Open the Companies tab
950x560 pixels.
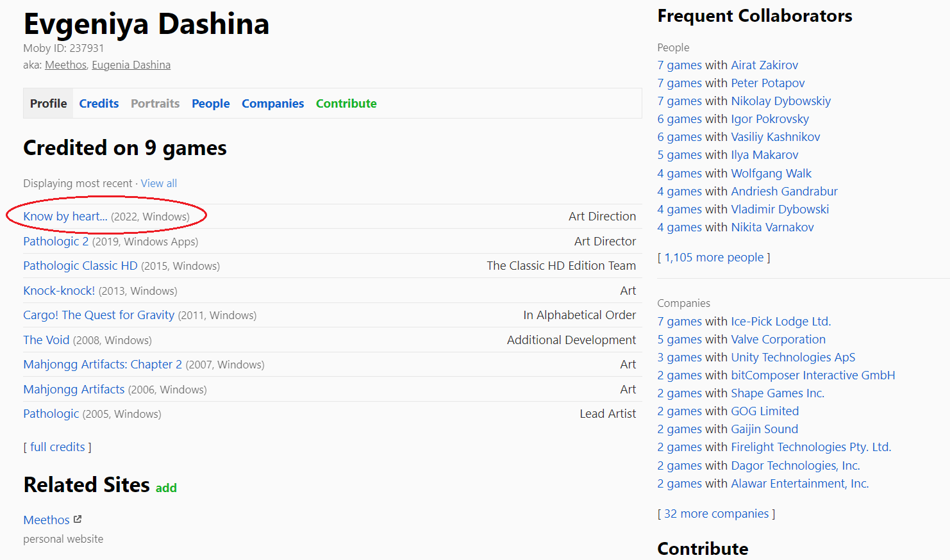click(272, 103)
